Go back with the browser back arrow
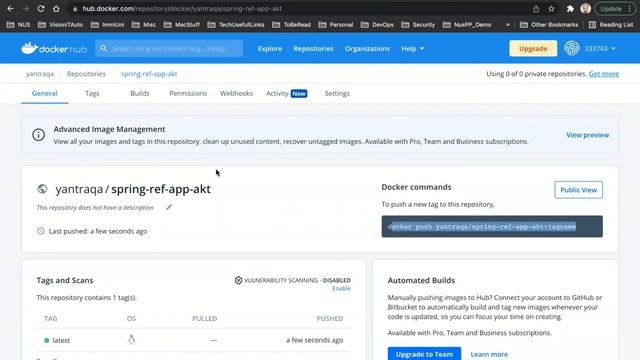Screen dimensions: 640x360 [x=11, y=9]
